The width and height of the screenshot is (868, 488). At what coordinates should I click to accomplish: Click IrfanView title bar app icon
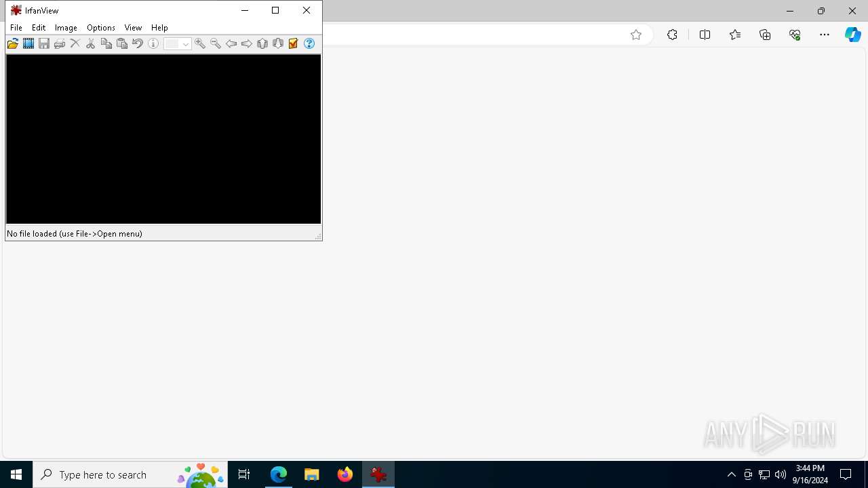tap(16, 10)
